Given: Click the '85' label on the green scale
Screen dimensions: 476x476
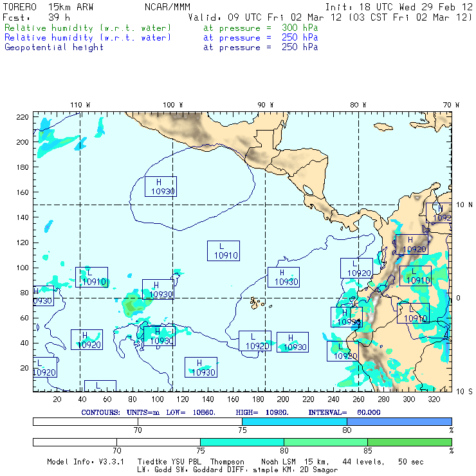Looking at the screenshot, I should pyautogui.click(x=368, y=450).
